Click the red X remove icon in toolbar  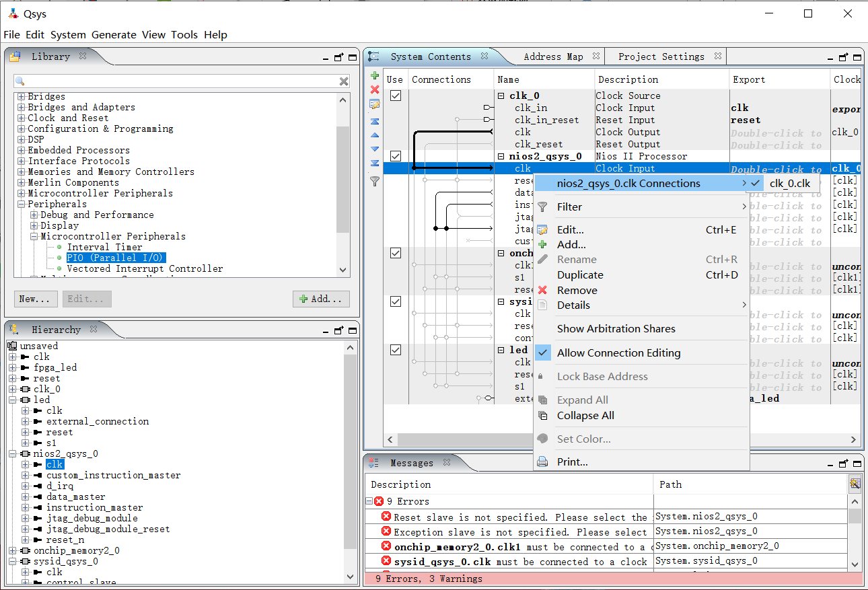point(375,89)
